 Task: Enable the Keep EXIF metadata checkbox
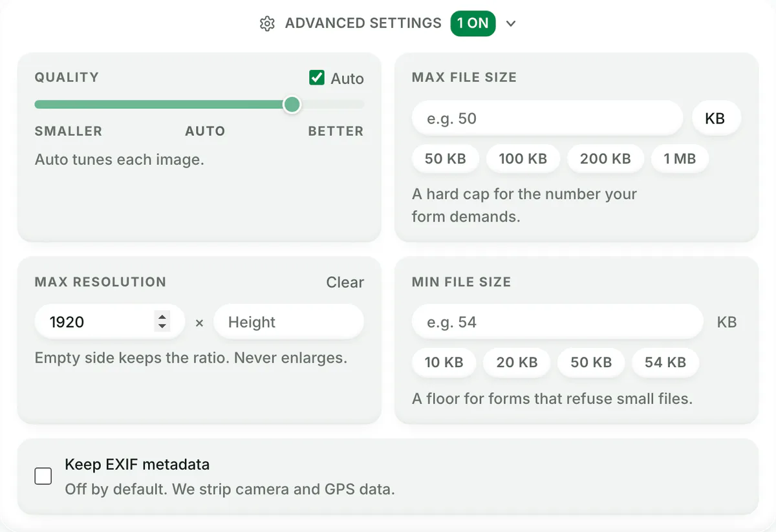[43, 476]
